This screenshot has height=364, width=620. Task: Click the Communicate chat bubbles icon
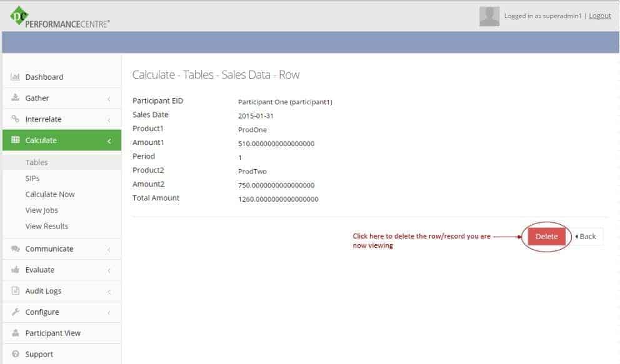(x=15, y=248)
